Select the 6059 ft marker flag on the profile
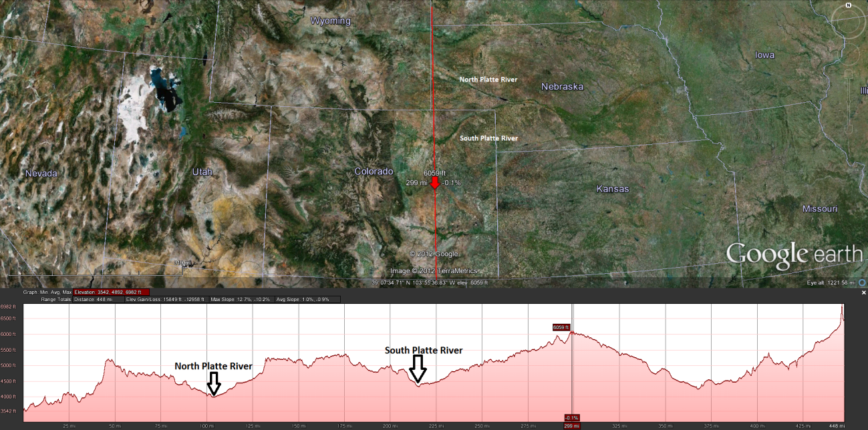Image resolution: width=868 pixels, height=430 pixels. pos(561,327)
